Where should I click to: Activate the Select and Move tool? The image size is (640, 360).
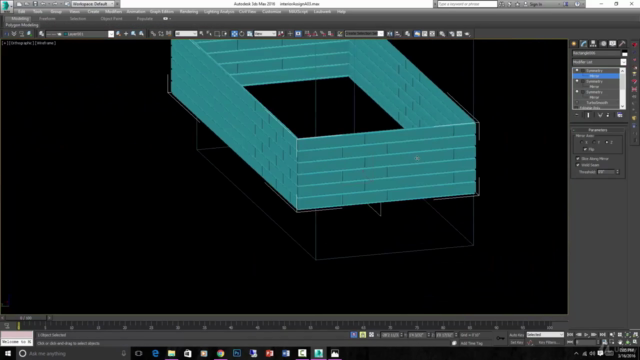point(234,34)
